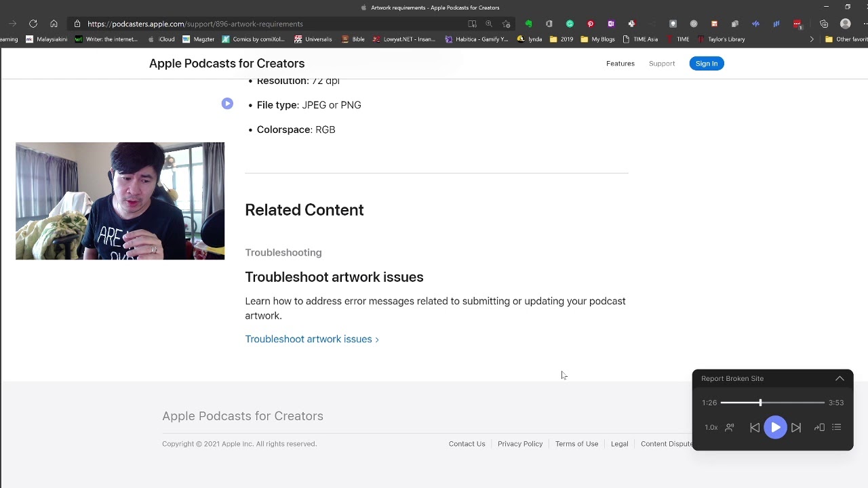Open the My Blogs bookmarks folder
Viewport: 868px width, 488px height.
coord(598,39)
